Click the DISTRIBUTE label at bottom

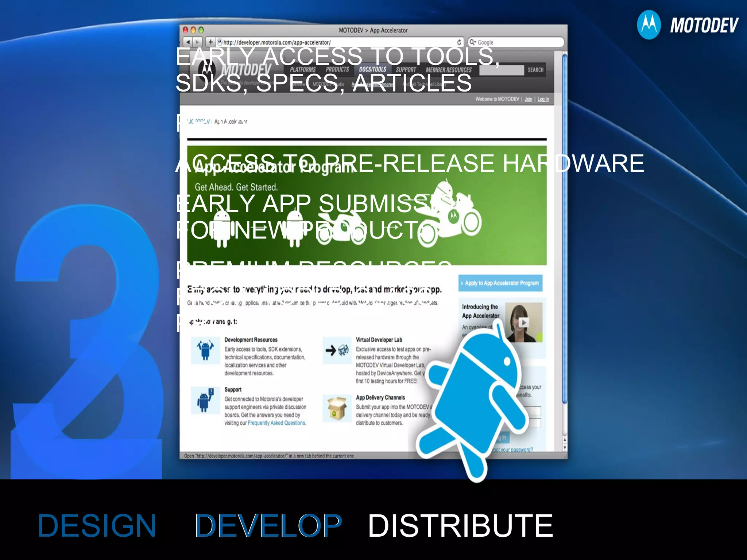pyautogui.click(x=460, y=525)
